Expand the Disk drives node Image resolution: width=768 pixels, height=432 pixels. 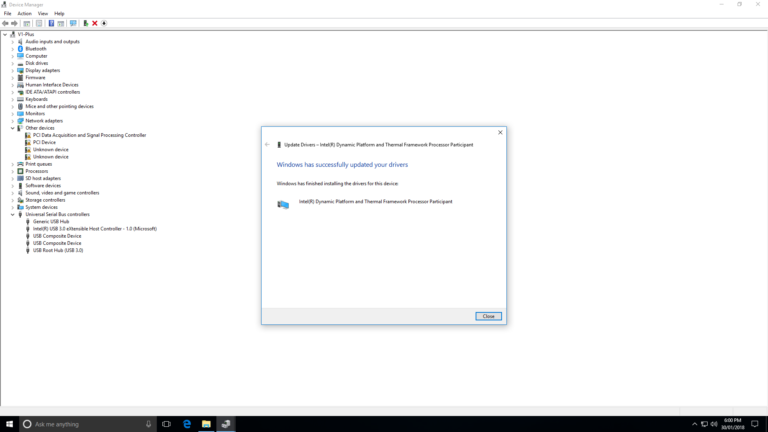click(x=13, y=63)
